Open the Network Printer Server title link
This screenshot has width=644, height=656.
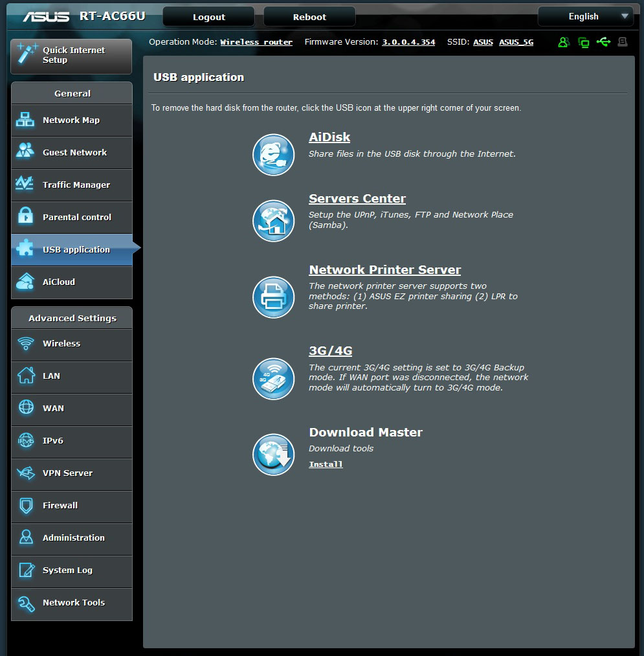(x=384, y=270)
